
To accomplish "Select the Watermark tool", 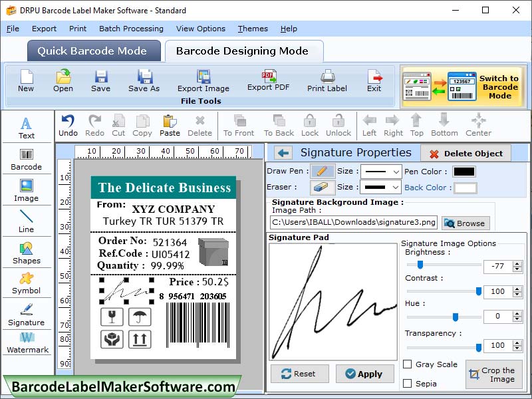I will (27, 343).
